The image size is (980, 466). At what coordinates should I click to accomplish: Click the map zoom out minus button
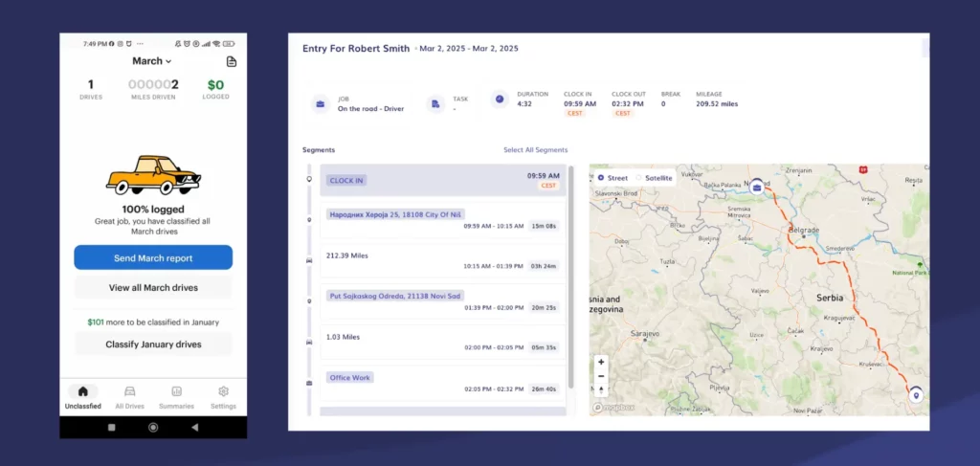[601, 376]
